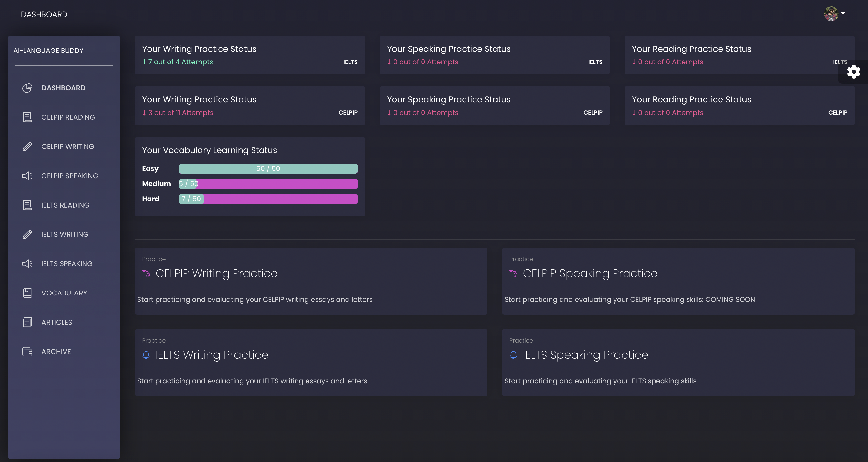Click the bell icon beside IELTS Writing Practice

[146, 355]
